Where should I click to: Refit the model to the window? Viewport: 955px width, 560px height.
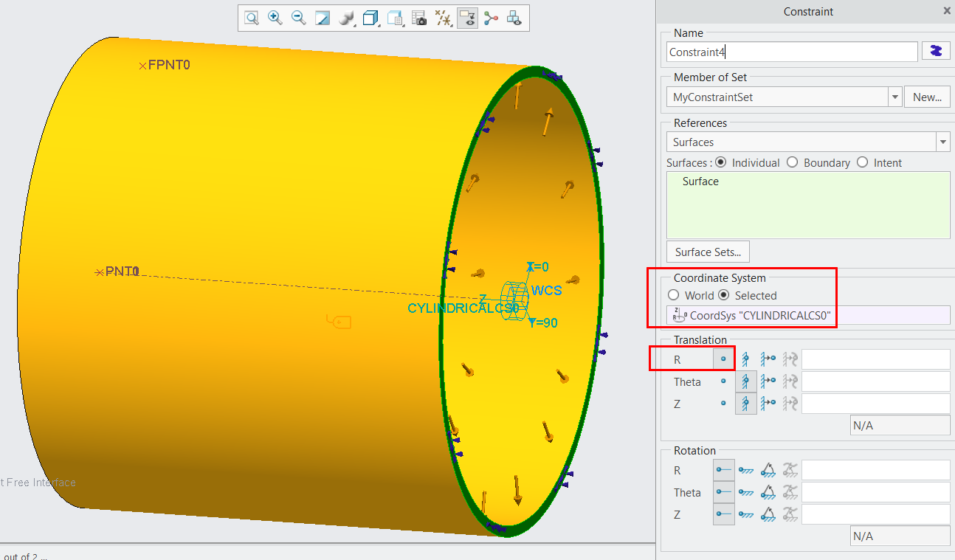click(x=322, y=18)
